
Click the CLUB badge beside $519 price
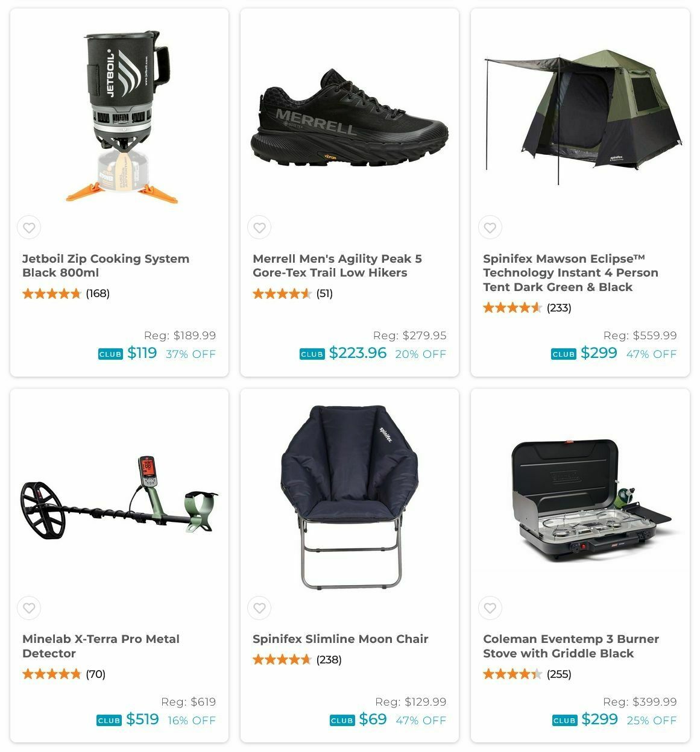click(109, 721)
